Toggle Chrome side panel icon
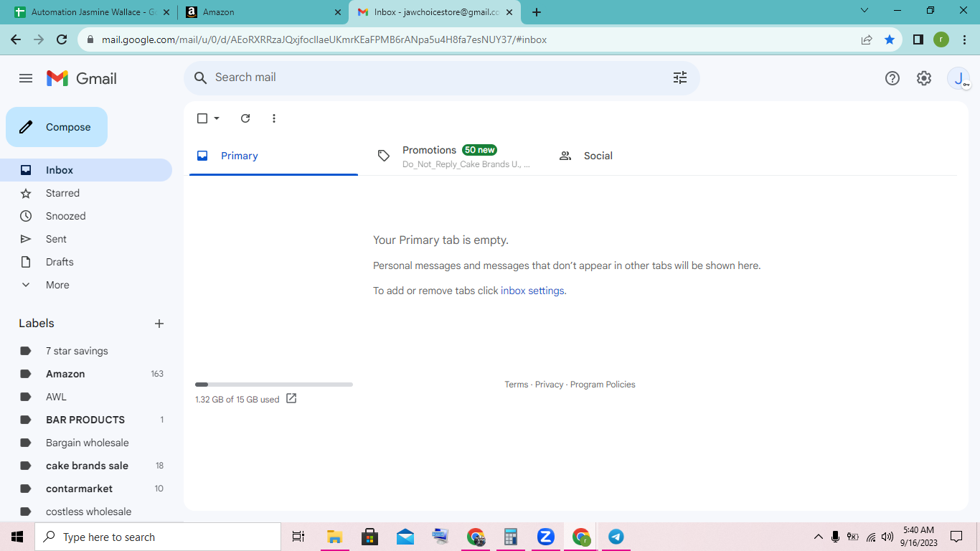 click(x=918, y=39)
